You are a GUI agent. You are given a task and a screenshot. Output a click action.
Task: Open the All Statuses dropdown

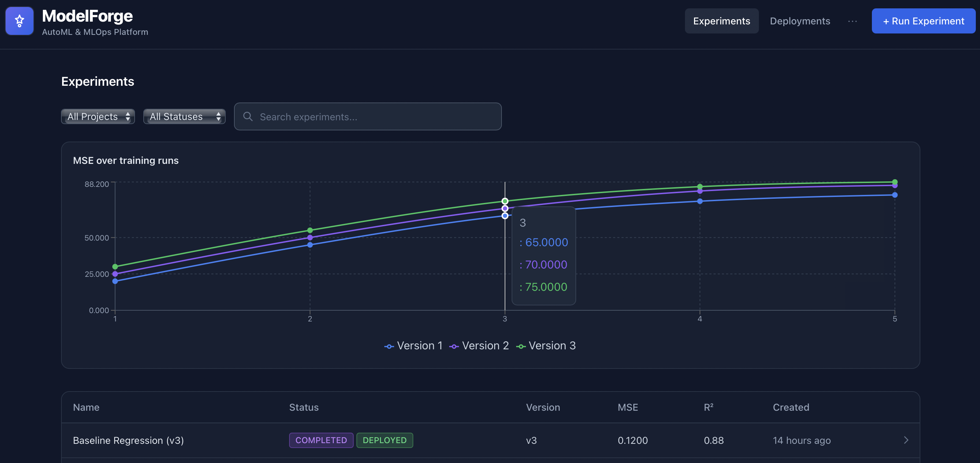pos(184,116)
